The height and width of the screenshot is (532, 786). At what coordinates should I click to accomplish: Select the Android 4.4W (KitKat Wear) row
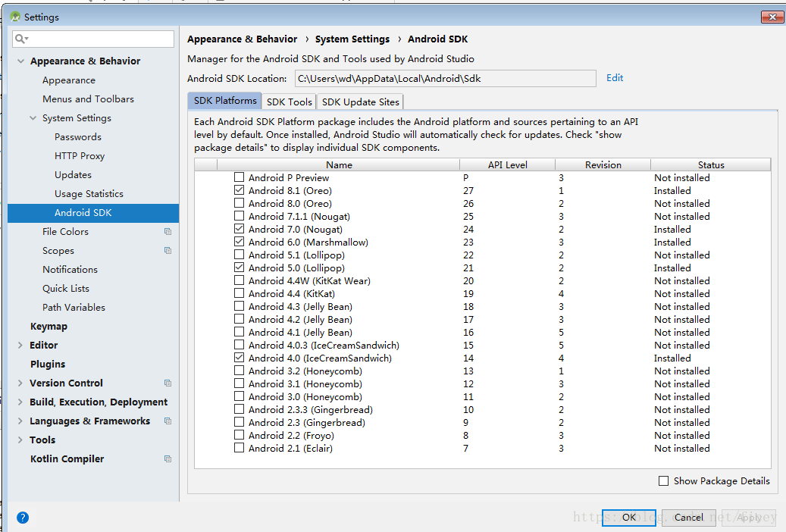[x=482, y=281]
